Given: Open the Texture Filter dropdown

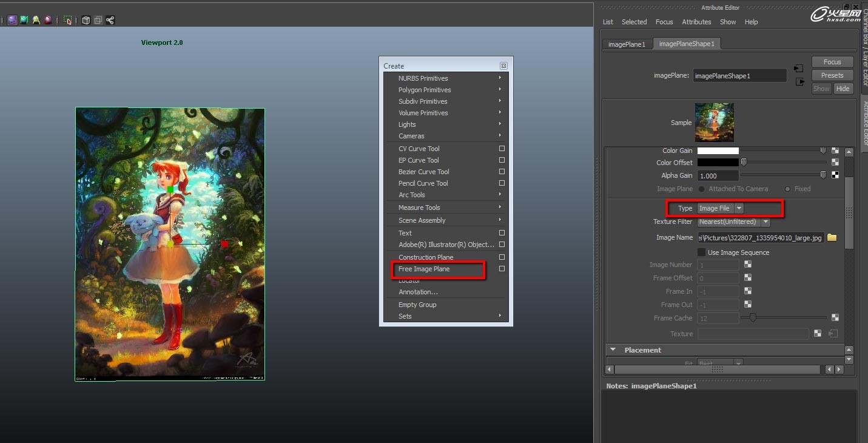Looking at the screenshot, I should (734, 221).
